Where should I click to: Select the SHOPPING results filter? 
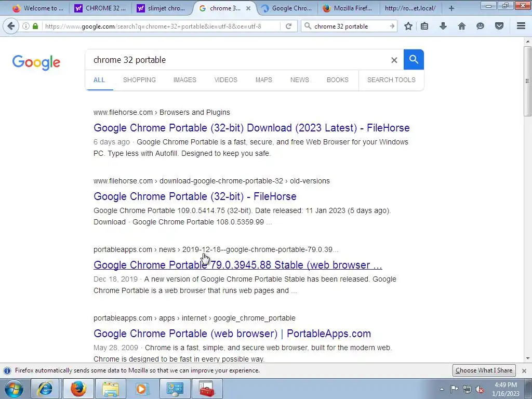point(139,80)
